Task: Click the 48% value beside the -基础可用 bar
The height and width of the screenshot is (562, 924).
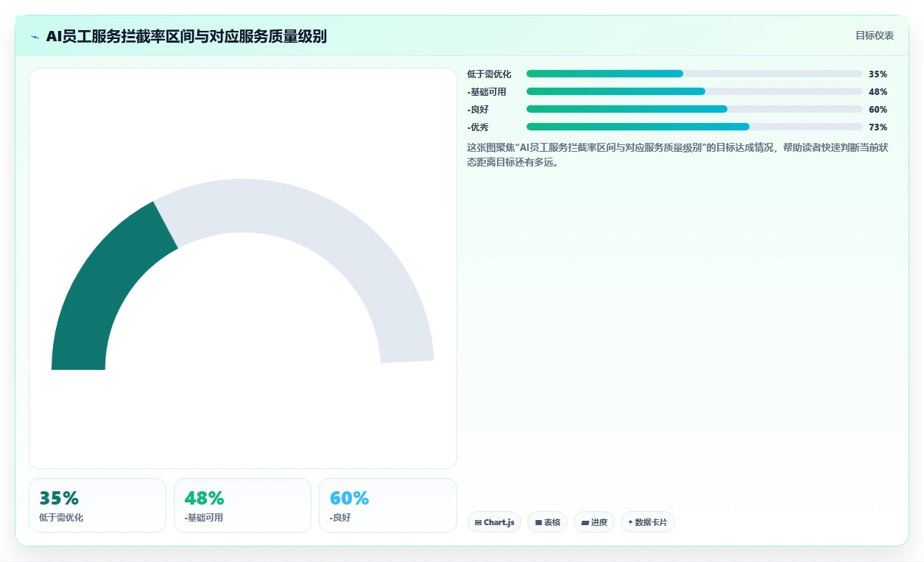Action: click(878, 92)
